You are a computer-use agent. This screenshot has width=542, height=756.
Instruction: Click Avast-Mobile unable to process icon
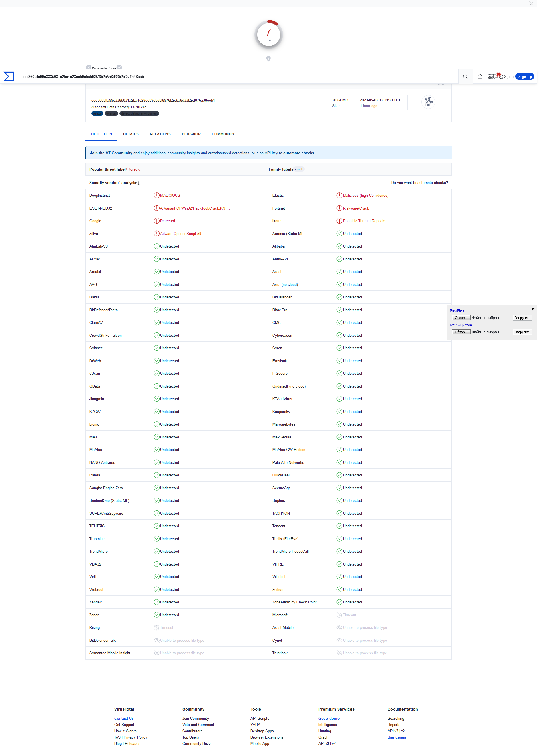tap(339, 628)
